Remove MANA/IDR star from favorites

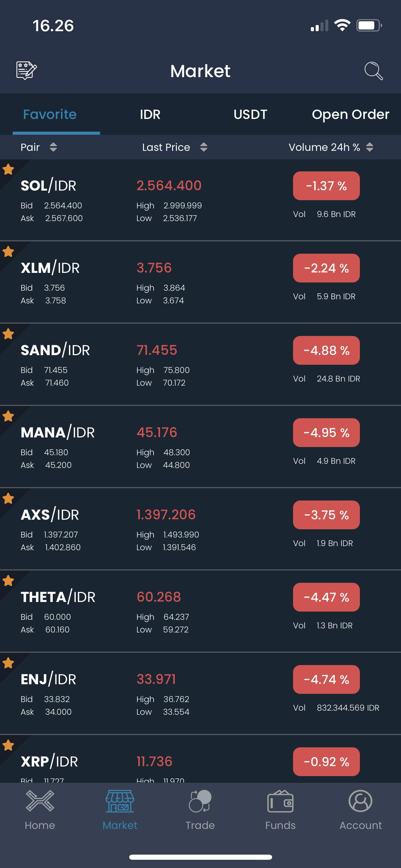tap(8, 416)
